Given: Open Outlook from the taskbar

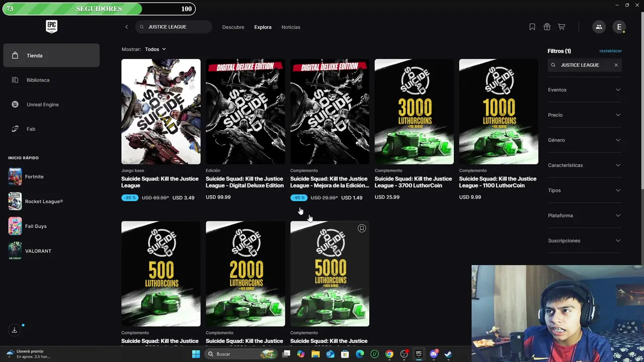Looking at the screenshot, I should 330,354.
